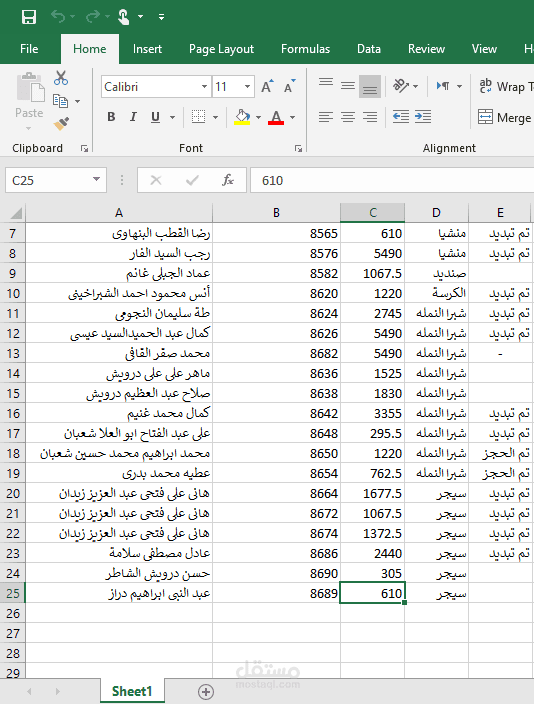Toggle Bold formatting
Viewport: 536px width, 704px height.
click(x=111, y=117)
